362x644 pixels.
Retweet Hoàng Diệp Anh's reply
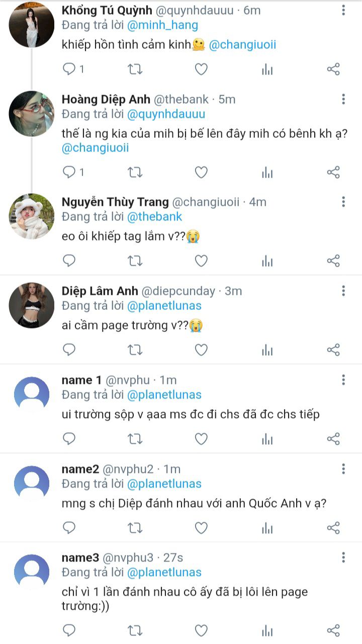[x=135, y=173]
